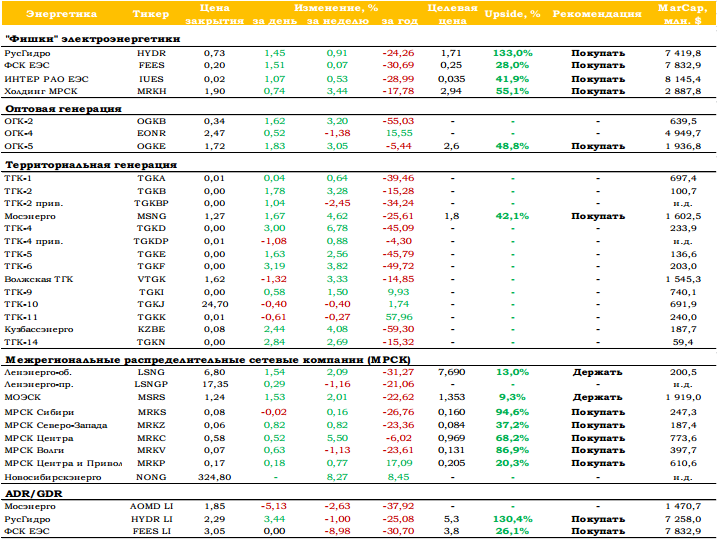Click closing price 324,80

point(215,477)
